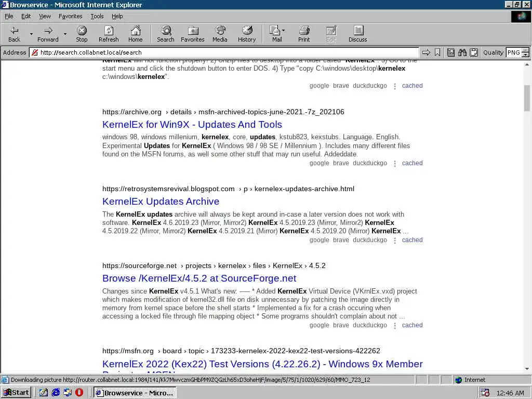Open the Forward history dropdown arrow
Screen dimensions: 532x399
coord(65,34)
